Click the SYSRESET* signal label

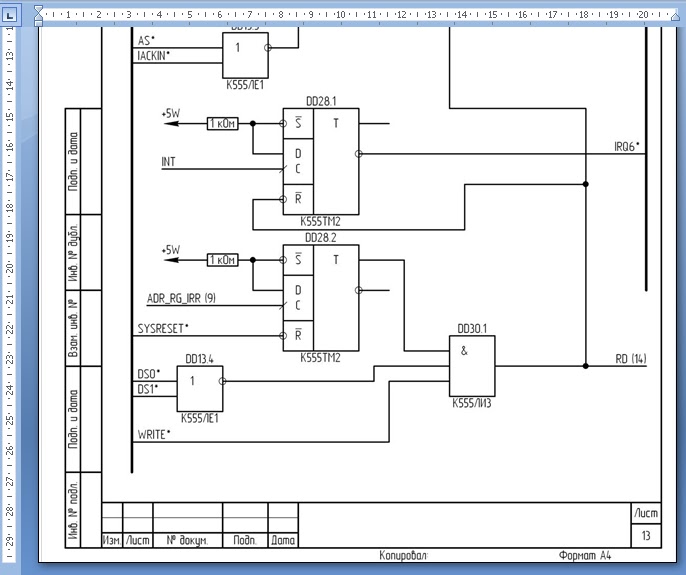[163, 329]
